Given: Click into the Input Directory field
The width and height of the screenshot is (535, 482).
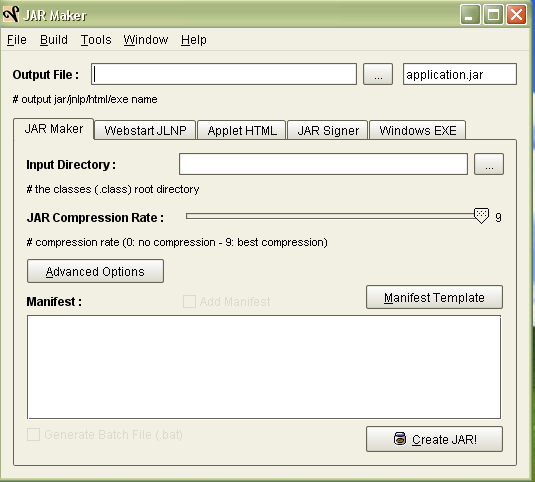Looking at the screenshot, I should (323, 164).
